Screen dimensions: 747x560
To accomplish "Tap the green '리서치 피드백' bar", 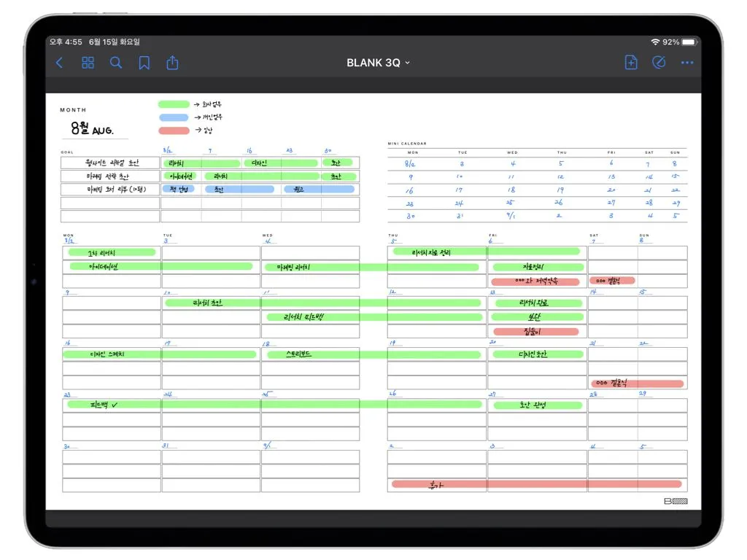I will point(374,316).
